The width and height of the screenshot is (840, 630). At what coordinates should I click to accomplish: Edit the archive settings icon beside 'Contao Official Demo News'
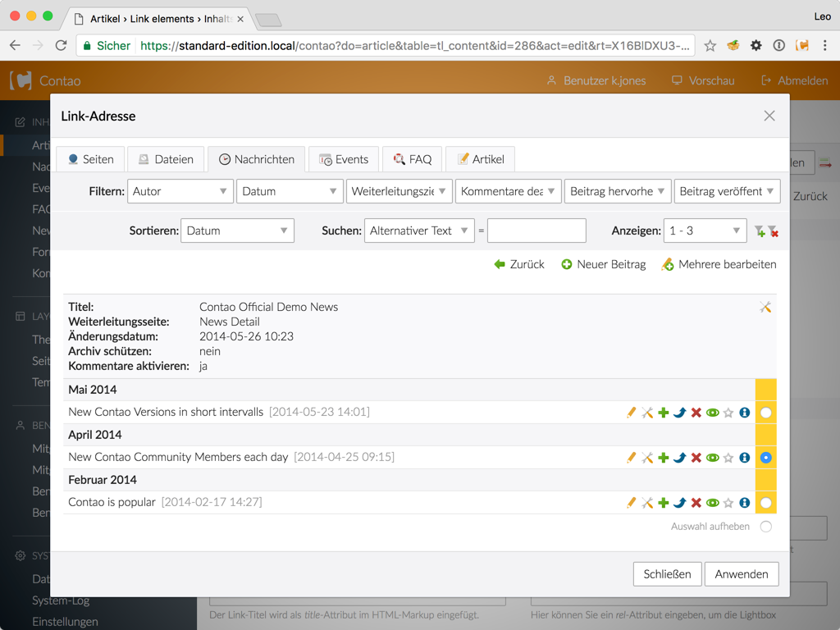click(765, 307)
